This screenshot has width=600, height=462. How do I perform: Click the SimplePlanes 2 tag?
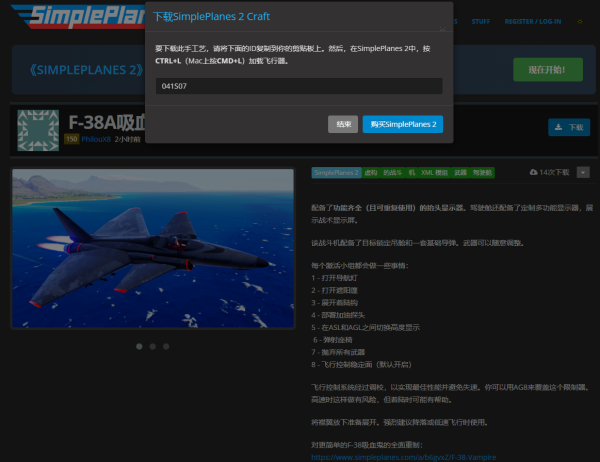click(x=336, y=173)
